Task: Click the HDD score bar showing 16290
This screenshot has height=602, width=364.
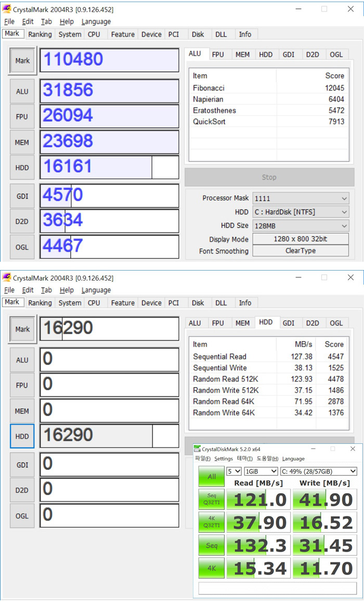Action: coord(109,436)
